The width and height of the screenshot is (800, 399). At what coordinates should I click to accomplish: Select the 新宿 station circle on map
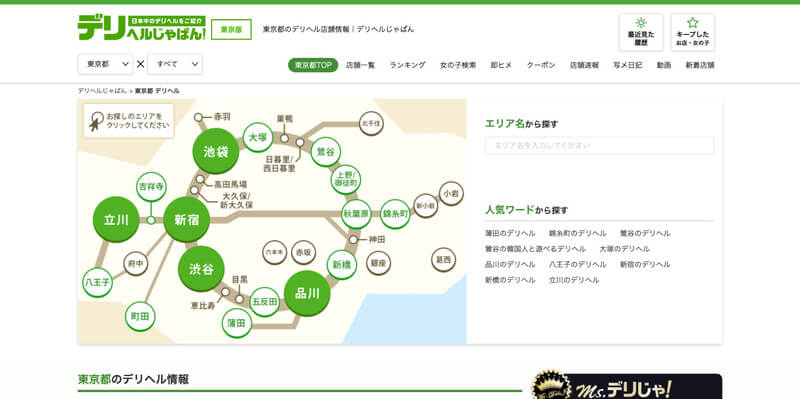(x=187, y=219)
